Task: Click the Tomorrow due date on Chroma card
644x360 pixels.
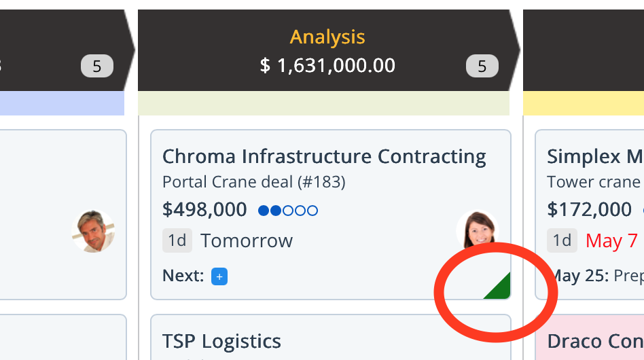Action: (x=247, y=240)
